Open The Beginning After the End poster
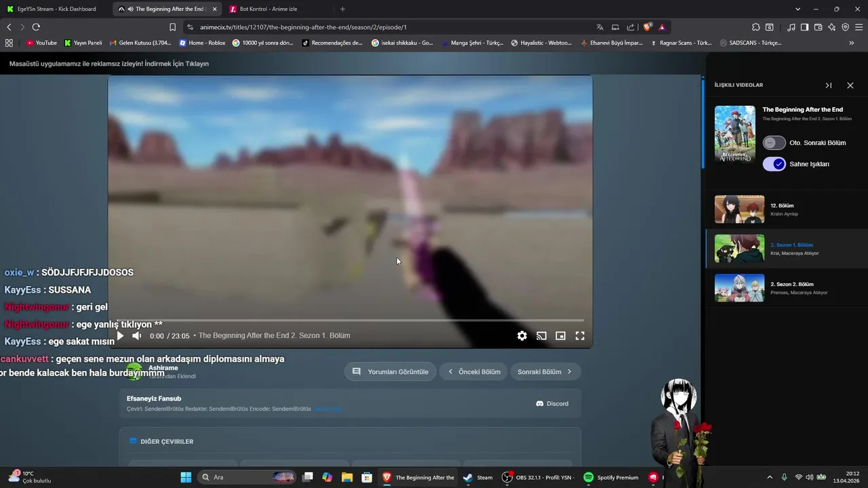Screen dimensions: 868x488 tap(734, 134)
